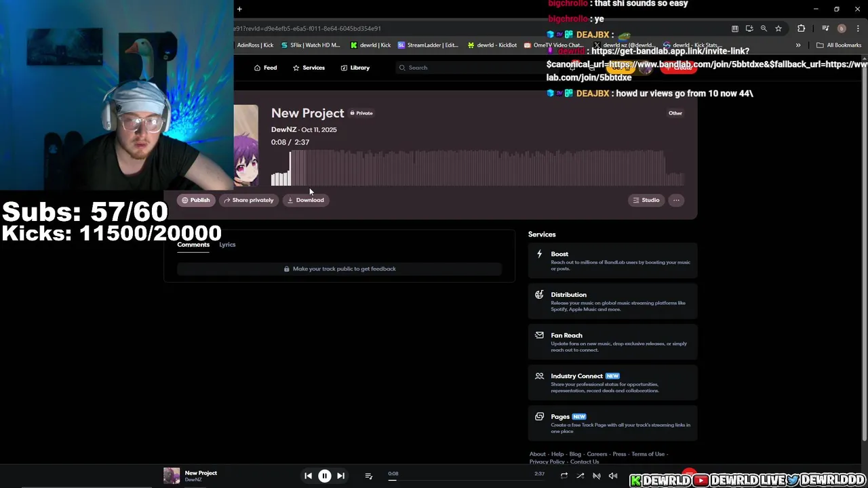Viewport: 868px width, 488px height.
Task: Pause the track in the bottom player
Action: coord(324,476)
